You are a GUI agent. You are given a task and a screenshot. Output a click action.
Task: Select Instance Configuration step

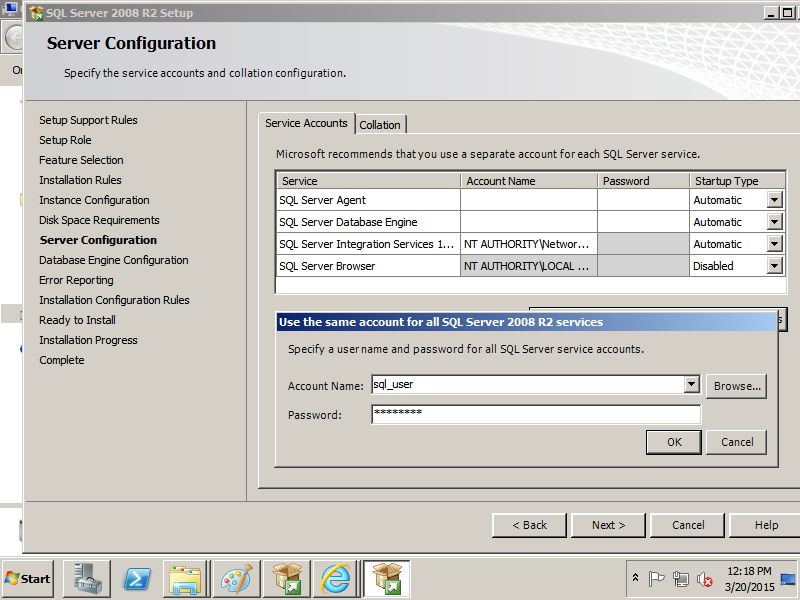click(x=94, y=200)
